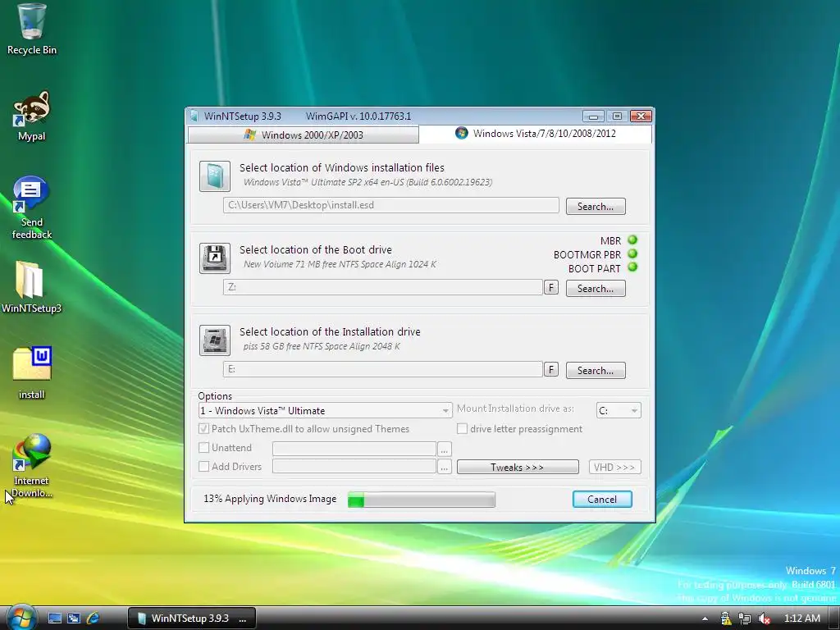Screen dimensions: 840x630
Task: Click Search for installation files
Action: click(596, 206)
